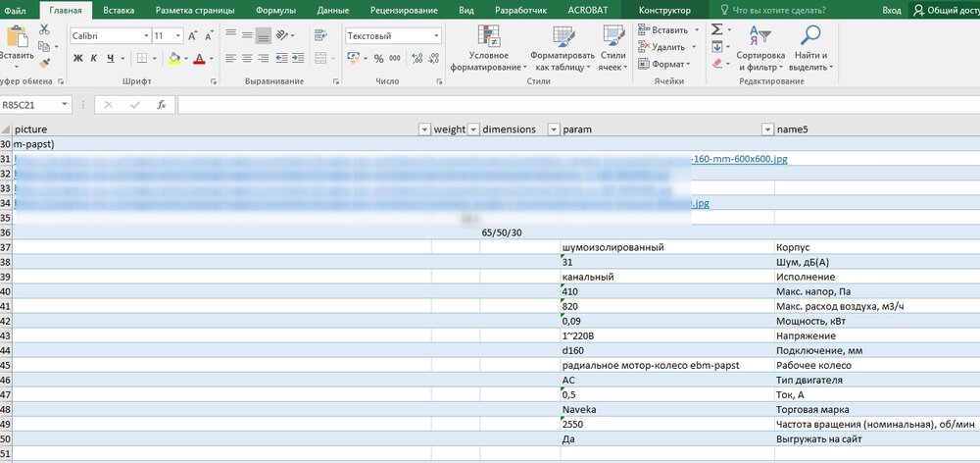The height and width of the screenshot is (463, 980).
Task: Click Общий доступ share button
Action: pos(945,10)
